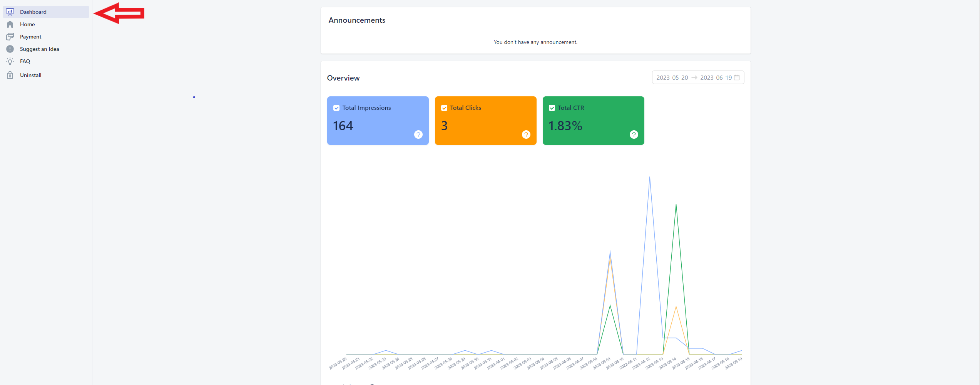
Task: Click the 164 impressions value
Action: (x=343, y=126)
